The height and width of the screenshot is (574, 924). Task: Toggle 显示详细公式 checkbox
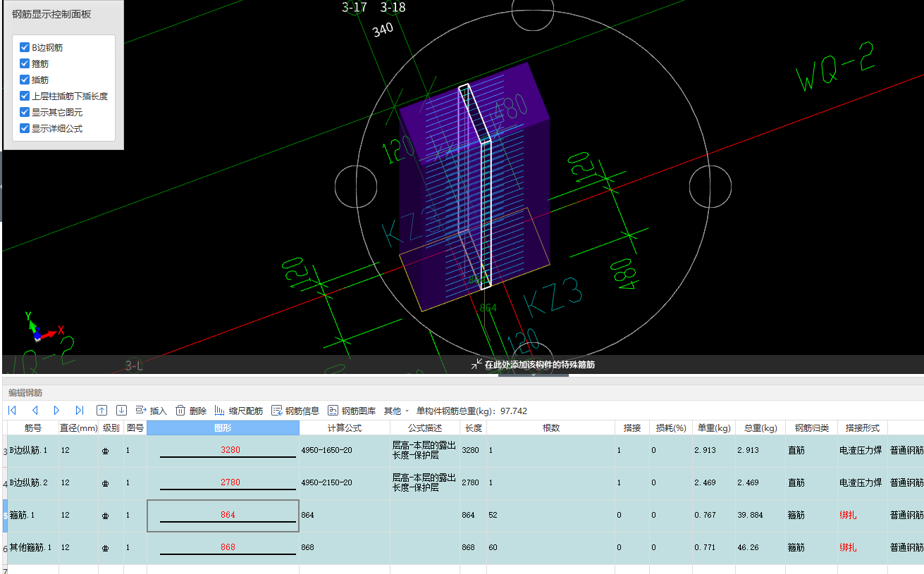pyautogui.click(x=25, y=128)
